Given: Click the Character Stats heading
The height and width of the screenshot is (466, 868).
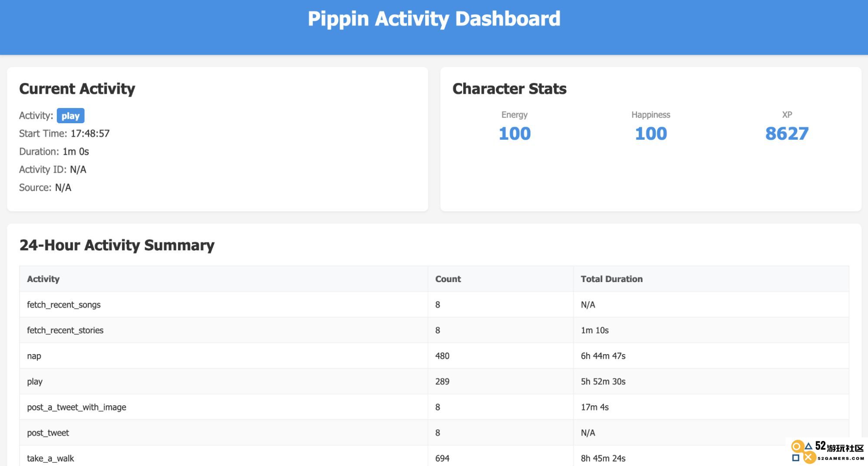Looking at the screenshot, I should pyautogui.click(x=509, y=89).
